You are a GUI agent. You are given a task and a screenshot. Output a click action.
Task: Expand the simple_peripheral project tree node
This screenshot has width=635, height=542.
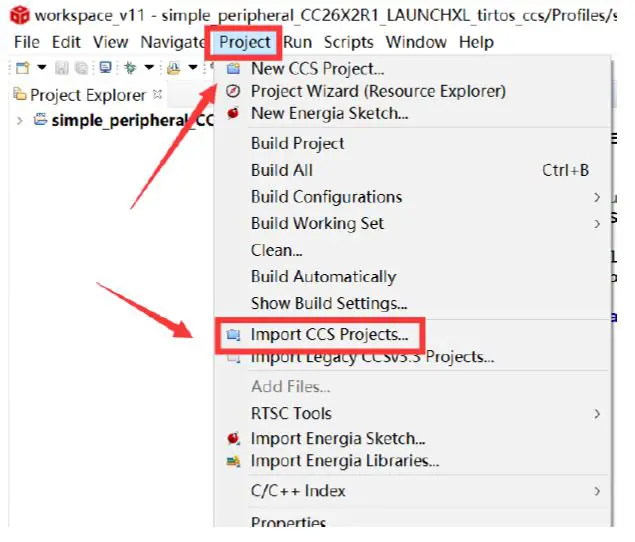pyautogui.click(x=20, y=121)
